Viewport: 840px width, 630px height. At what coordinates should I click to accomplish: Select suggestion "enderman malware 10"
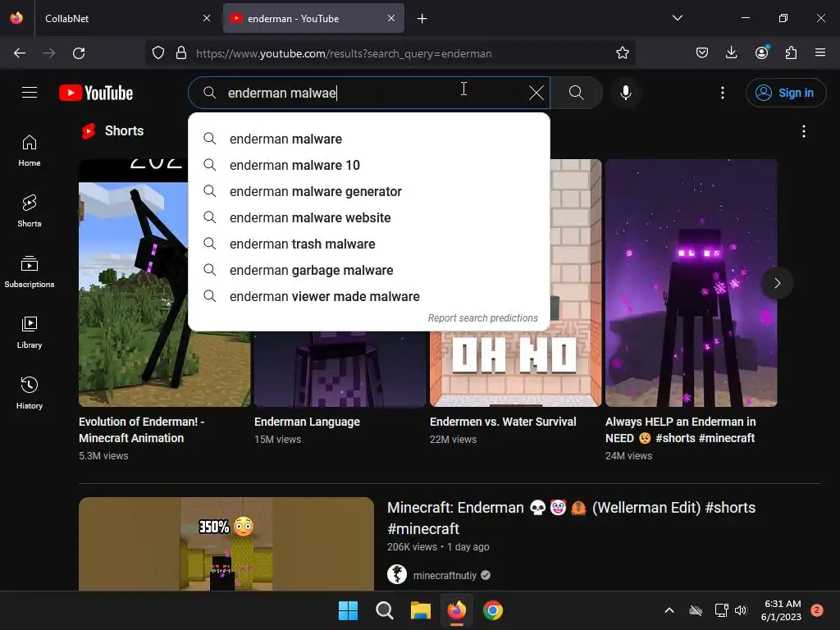(x=369, y=166)
